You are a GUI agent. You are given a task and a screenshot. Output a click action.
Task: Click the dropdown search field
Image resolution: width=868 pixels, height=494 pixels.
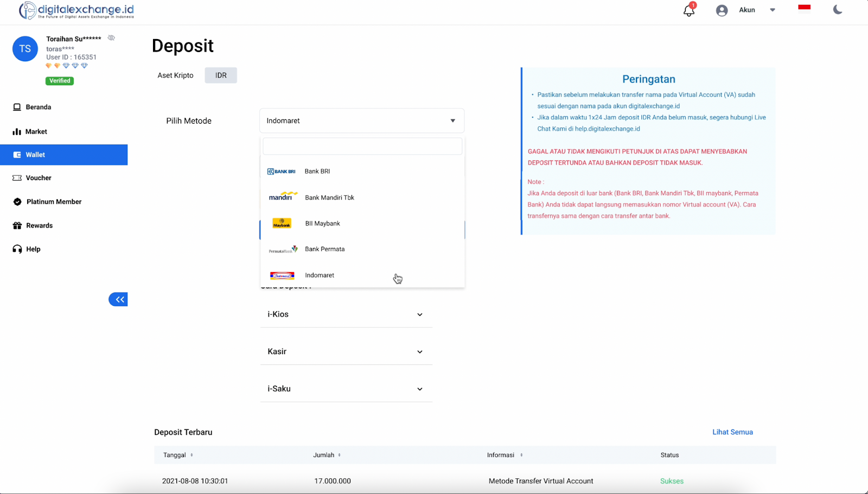pyautogui.click(x=362, y=146)
